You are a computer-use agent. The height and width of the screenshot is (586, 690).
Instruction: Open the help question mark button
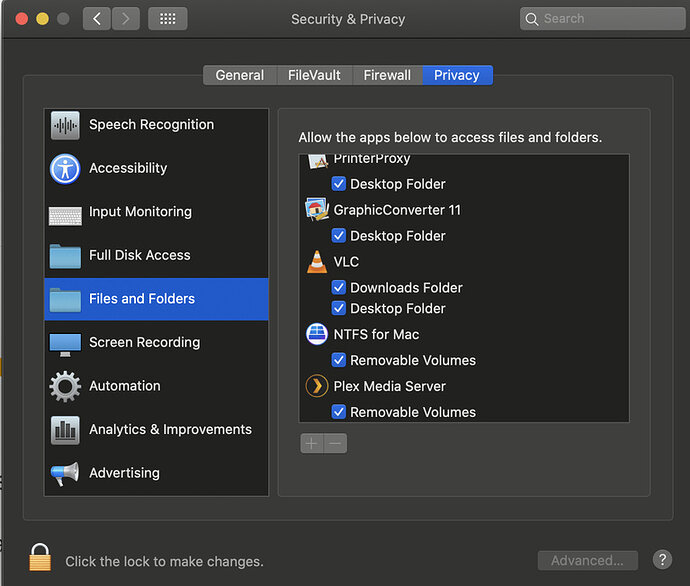click(662, 560)
